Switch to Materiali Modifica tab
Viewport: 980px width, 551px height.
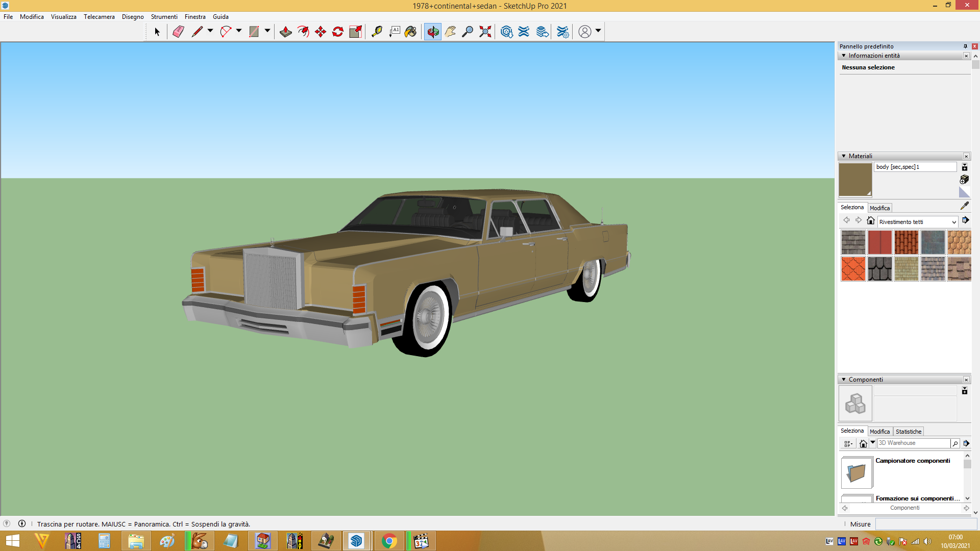879,208
